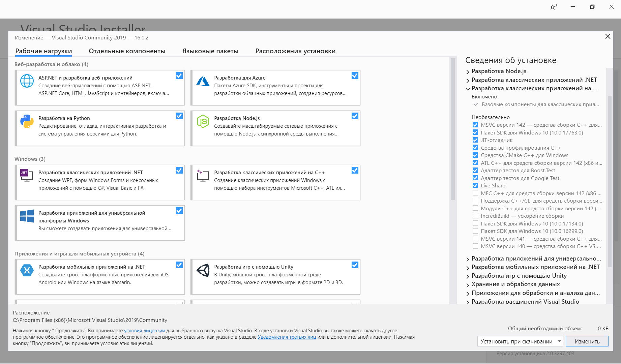The image size is (621, 364).
Task: Select the ASP.NET и разработка веб-приложений title
Action: pyautogui.click(x=85, y=78)
